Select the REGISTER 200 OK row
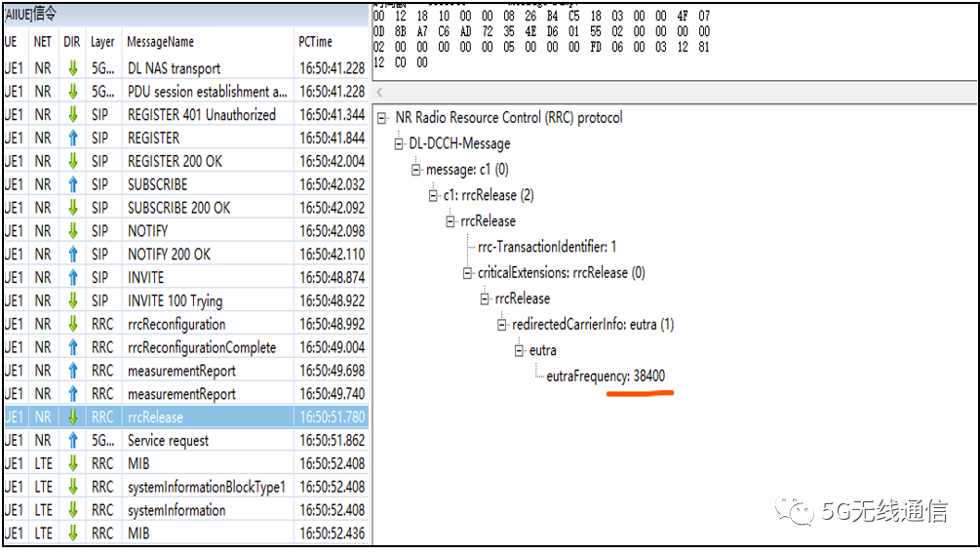This screenshot has width=980, height=554. 186,161
